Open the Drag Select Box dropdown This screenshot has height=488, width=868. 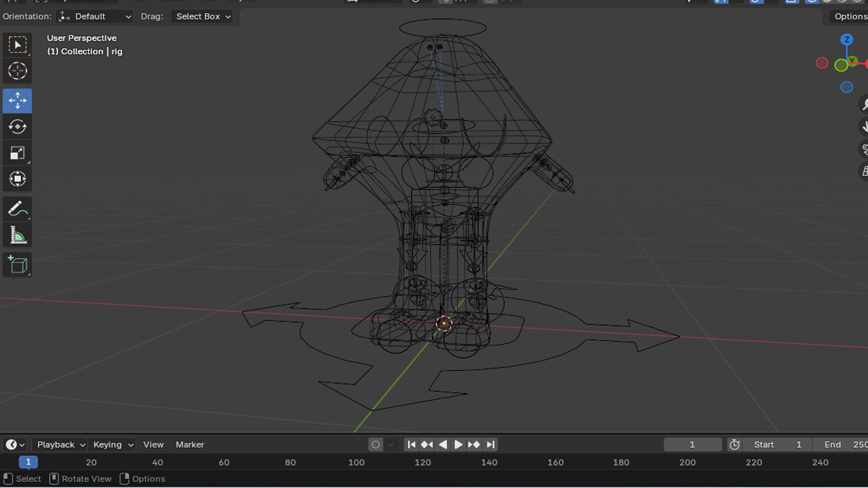[x=203, y=17]
